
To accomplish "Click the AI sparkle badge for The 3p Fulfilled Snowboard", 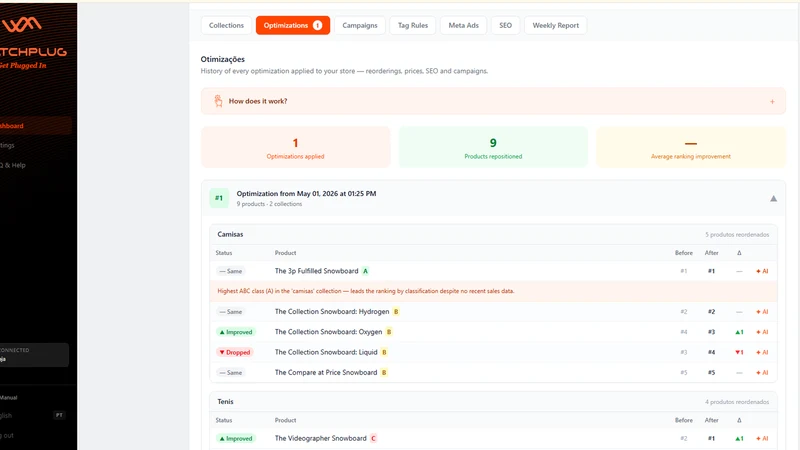I will point(762,271).
